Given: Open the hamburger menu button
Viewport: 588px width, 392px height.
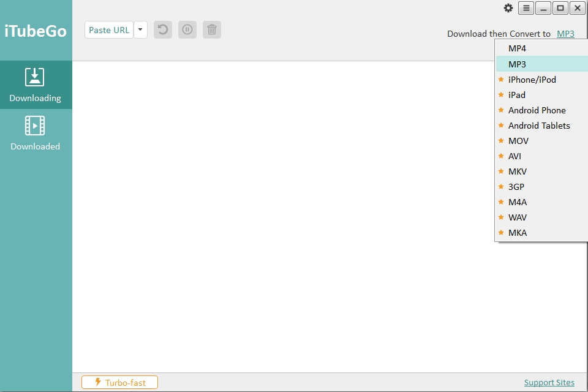Looking at the screenshot, I should [x=526, y=8].
